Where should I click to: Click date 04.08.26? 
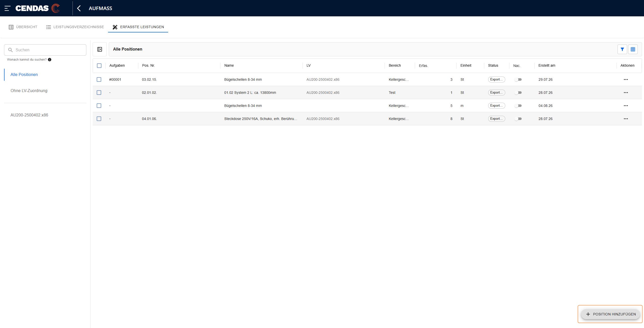pos(546,106)
